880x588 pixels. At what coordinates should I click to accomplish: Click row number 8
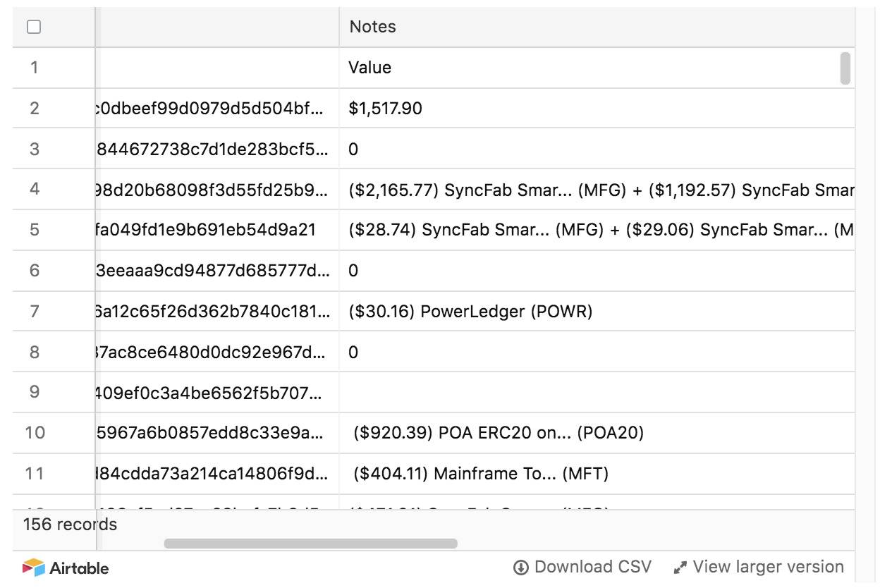pyautogui.click(x=35, y=352)
